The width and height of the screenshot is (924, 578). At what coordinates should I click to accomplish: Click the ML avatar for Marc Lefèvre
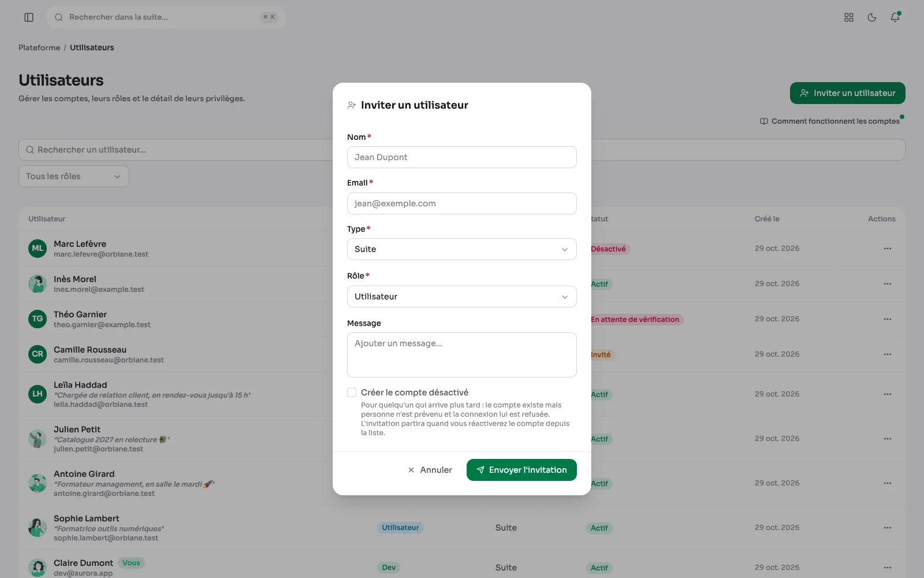point(38,249)
